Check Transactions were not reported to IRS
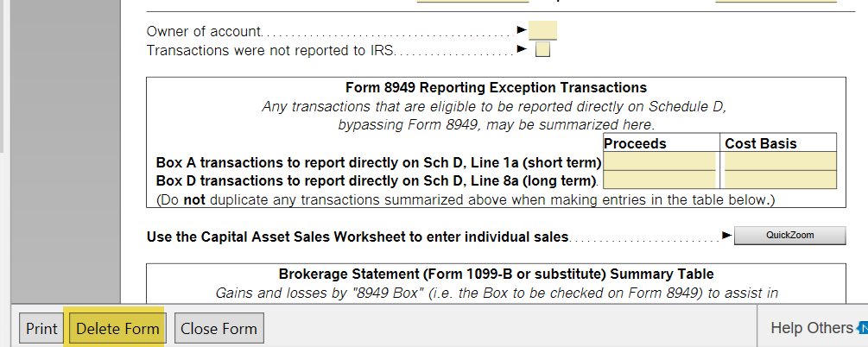The image size is (868, 347). (543, 50)
